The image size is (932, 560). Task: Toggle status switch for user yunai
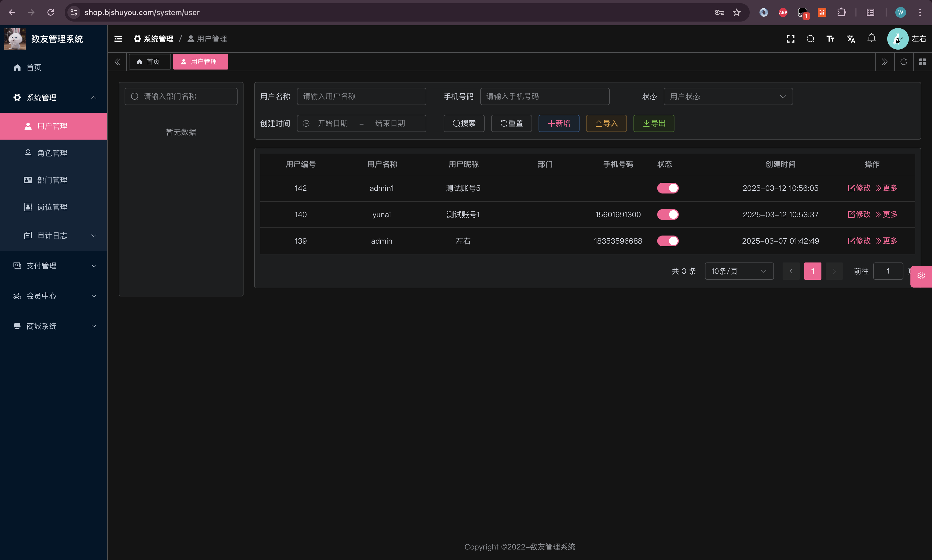pyautogui.click(x=668, y=214)
